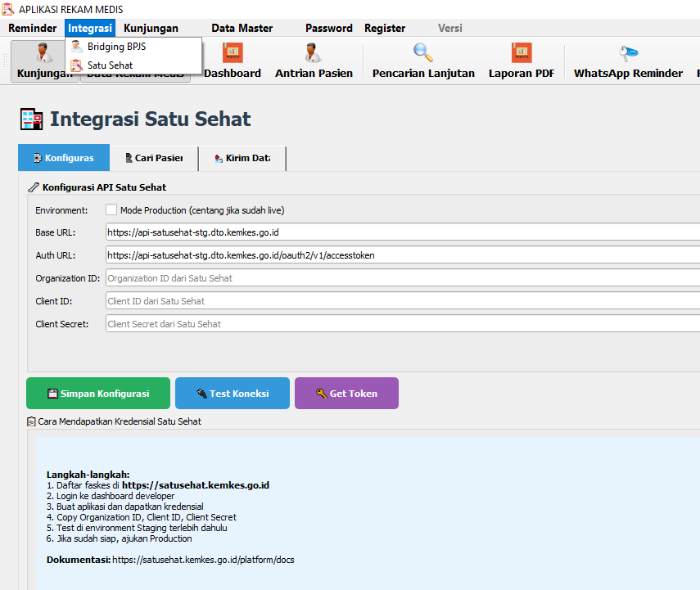Click the Test Koneksi button
The width and height of the screenshot is (700, 590).
(x=233, y=393)
